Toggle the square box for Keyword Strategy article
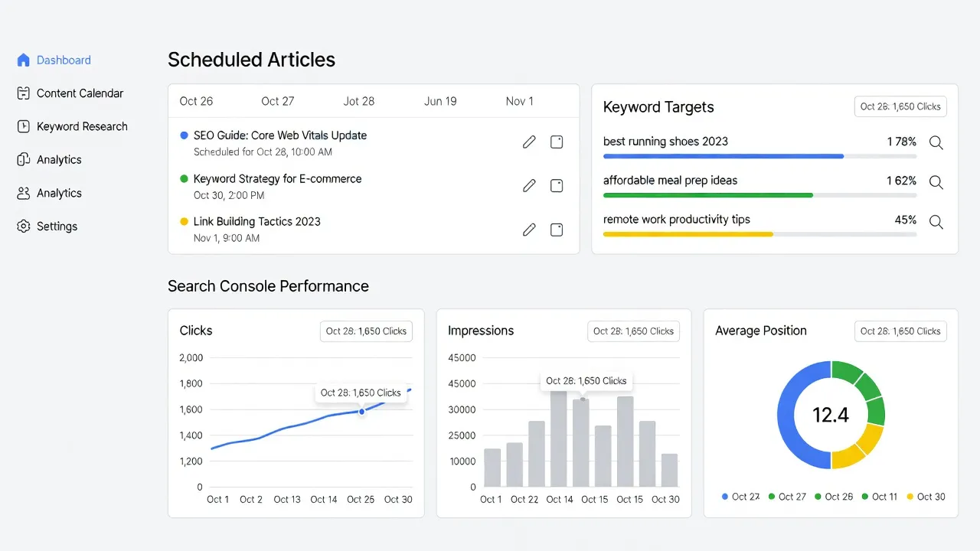 click(x=557, y=185)
